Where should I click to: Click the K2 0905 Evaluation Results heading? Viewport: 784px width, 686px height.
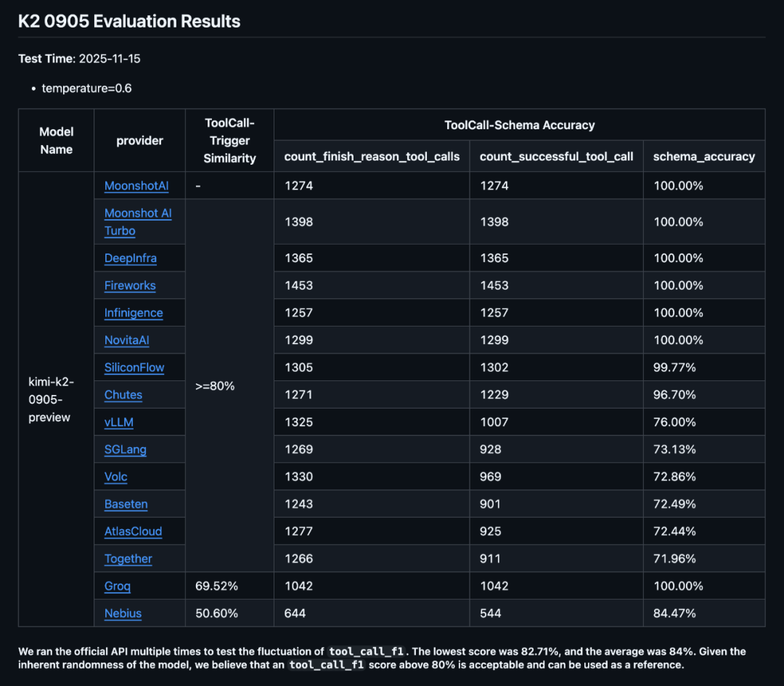[129, 21]
